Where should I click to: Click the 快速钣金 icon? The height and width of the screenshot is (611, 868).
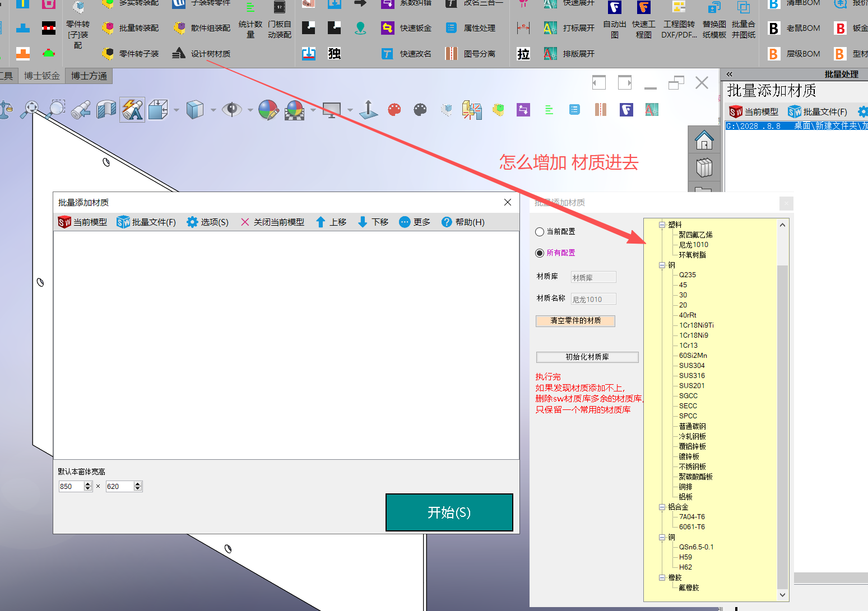click(x=387, y=27)
